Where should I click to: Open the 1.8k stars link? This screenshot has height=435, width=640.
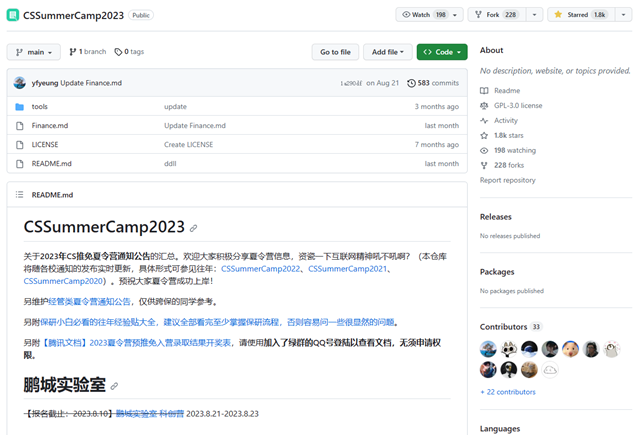pos(509,135)
